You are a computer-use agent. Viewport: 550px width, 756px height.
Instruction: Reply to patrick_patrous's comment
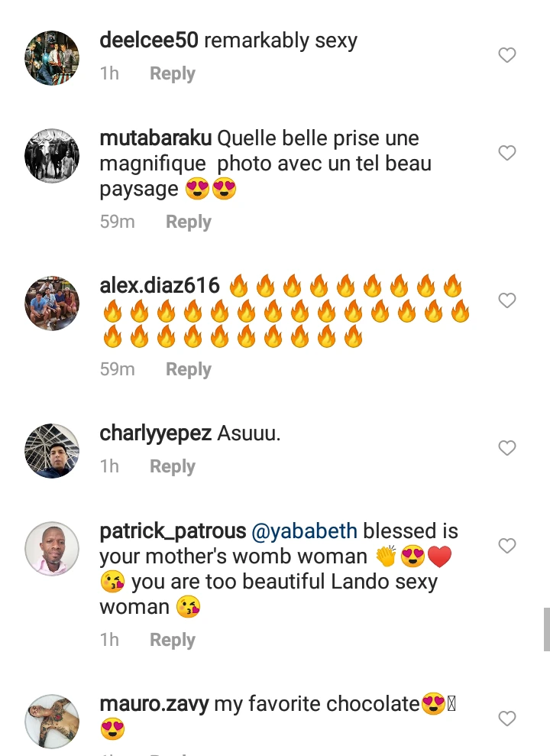[172, 640]
